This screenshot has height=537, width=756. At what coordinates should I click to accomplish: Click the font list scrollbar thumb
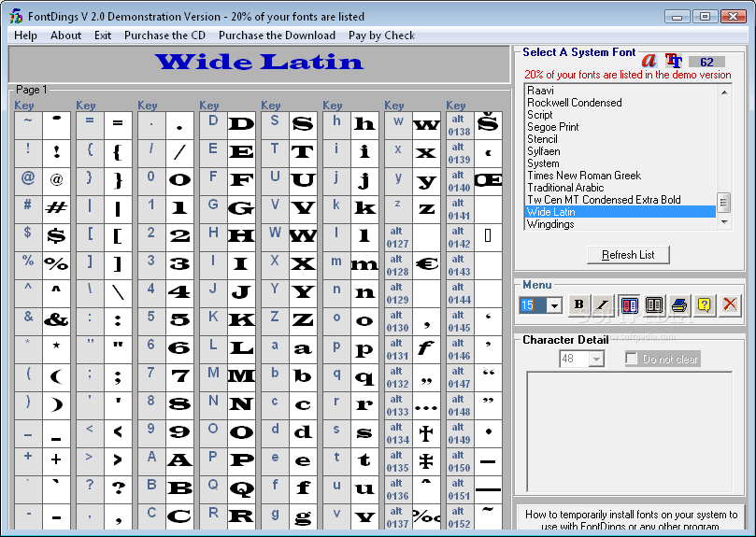pos(724,203)
